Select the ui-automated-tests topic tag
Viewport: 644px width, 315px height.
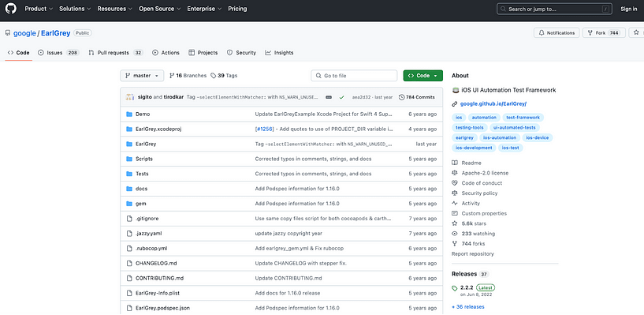pos(515,127)
